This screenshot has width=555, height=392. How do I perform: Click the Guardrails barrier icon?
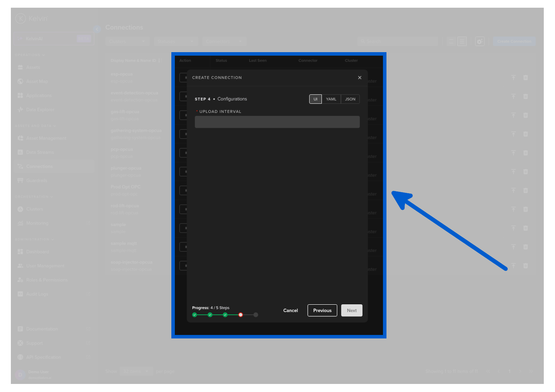pyautogui.click(x=20, y=180)
